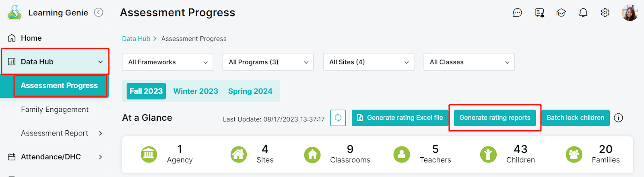This screenshot has width=644, height=177.
Task: Click the feedback icon in the header
Action: [539, 13]
